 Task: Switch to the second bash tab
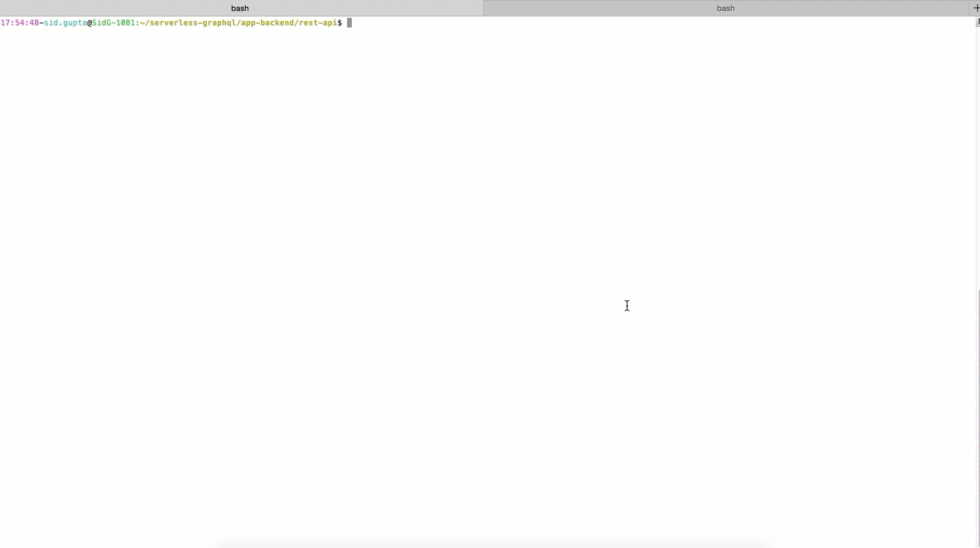(725, 8)
